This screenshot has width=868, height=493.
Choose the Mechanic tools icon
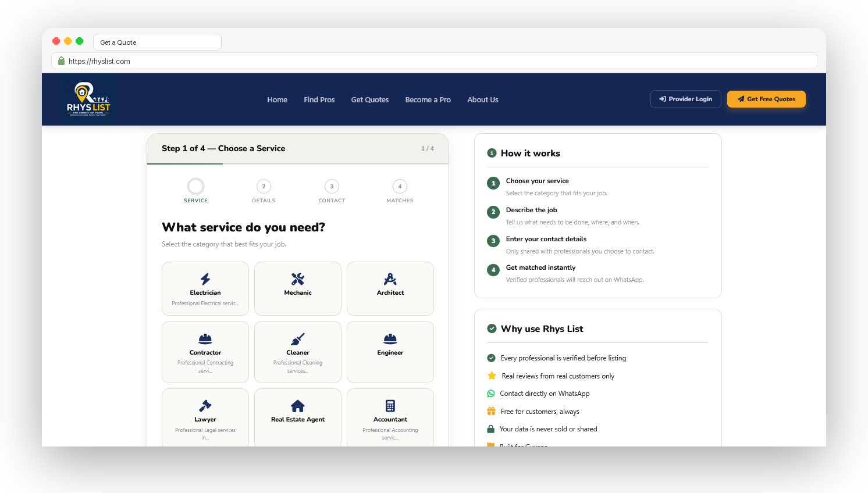(x=298, y=279)
